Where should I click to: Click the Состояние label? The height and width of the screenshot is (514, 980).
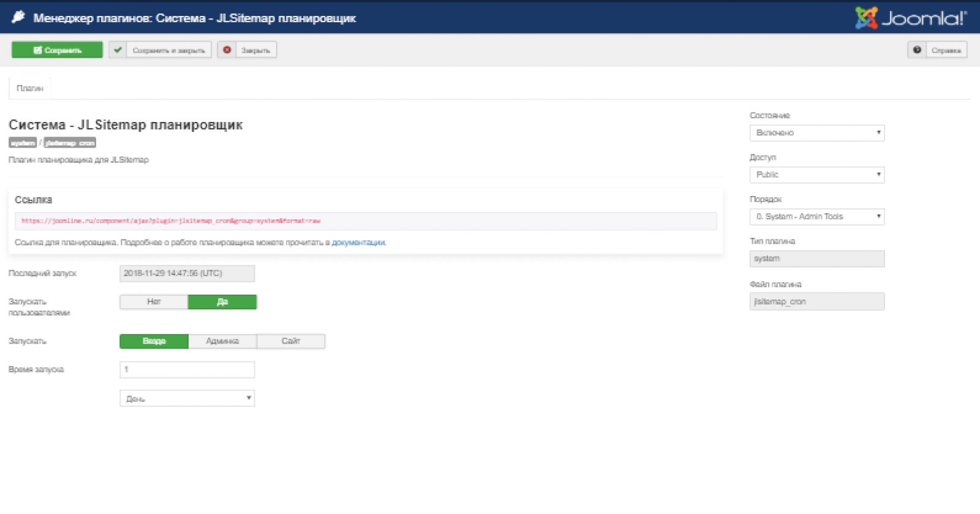pos(770,115)
